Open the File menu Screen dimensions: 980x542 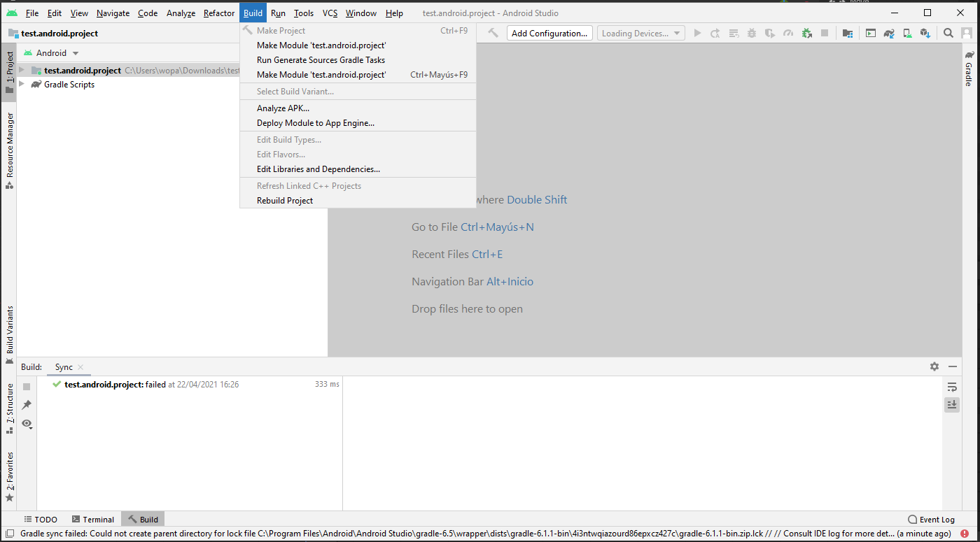click(x=32, y=13)
